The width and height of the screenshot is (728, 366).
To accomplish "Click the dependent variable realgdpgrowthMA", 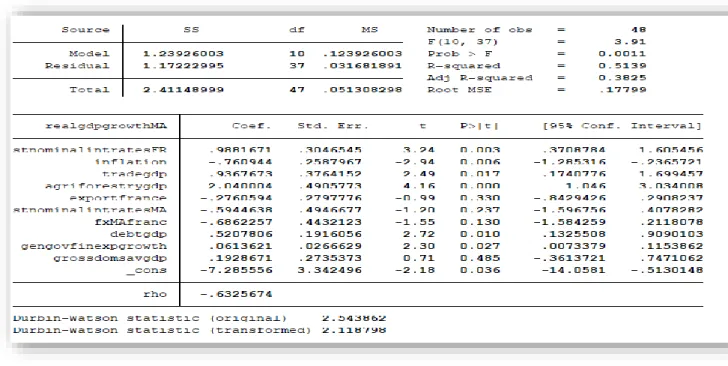I will 106,126.
